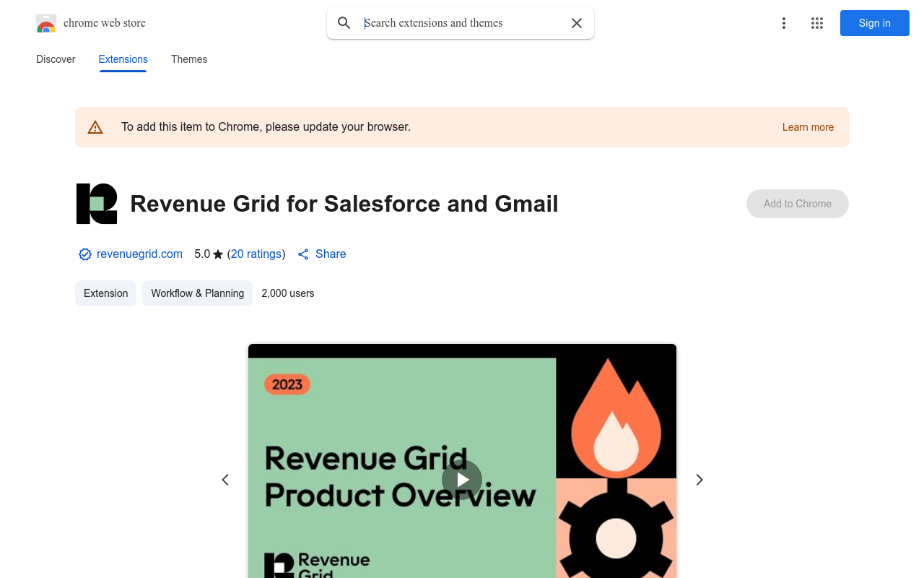Viewport: 924px width, 578px height.
Task: Click the Revenue Grid extension logo
Action: pos(97,204)
